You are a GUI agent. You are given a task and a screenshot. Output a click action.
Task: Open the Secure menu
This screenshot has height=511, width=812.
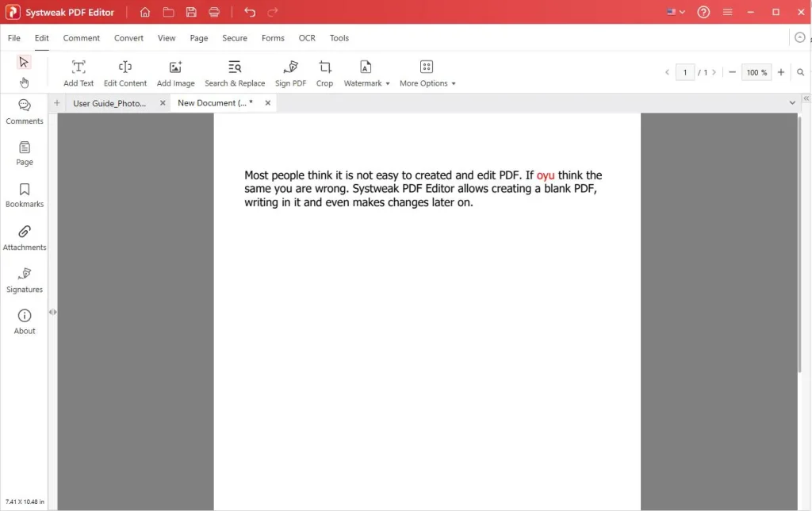235,38
